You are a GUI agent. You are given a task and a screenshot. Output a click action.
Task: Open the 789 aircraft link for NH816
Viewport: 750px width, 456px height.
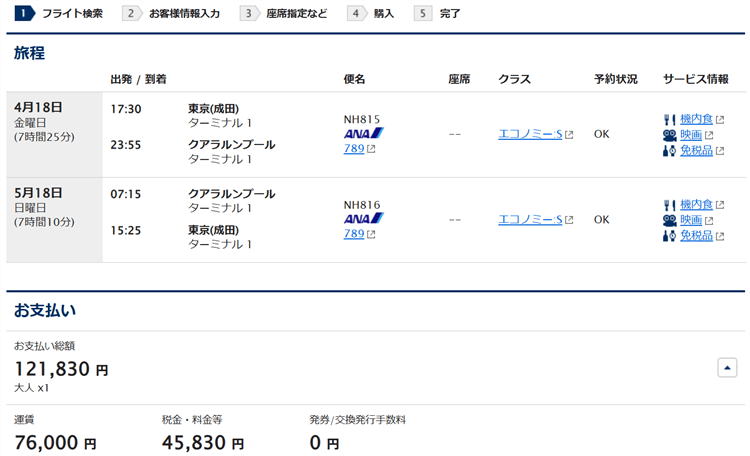354,234
